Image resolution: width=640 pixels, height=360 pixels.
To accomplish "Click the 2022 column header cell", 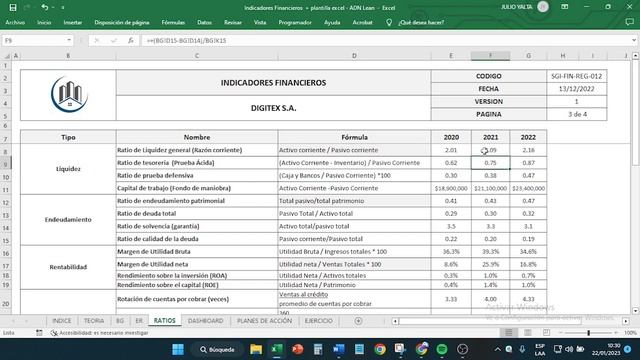I will [528, 137].
